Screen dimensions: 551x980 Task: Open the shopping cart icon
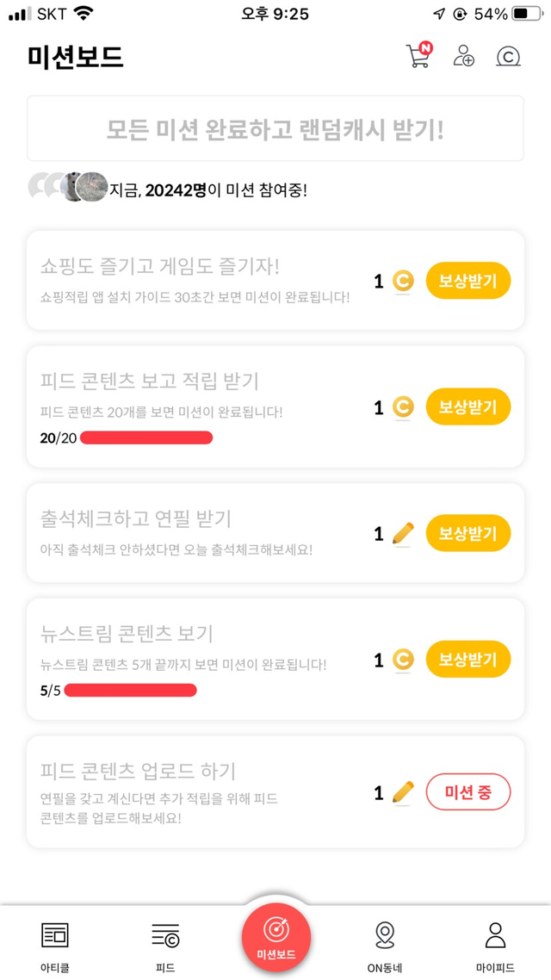[x=418, y=56]
